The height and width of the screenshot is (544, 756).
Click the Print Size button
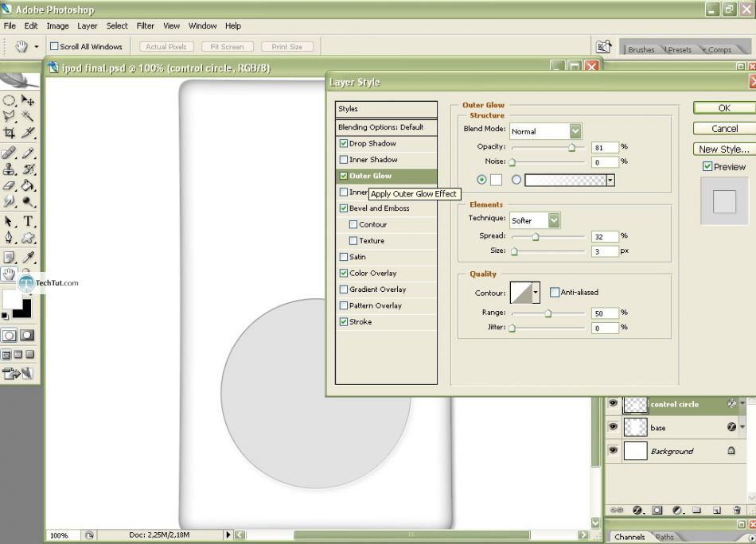point(286,47)
